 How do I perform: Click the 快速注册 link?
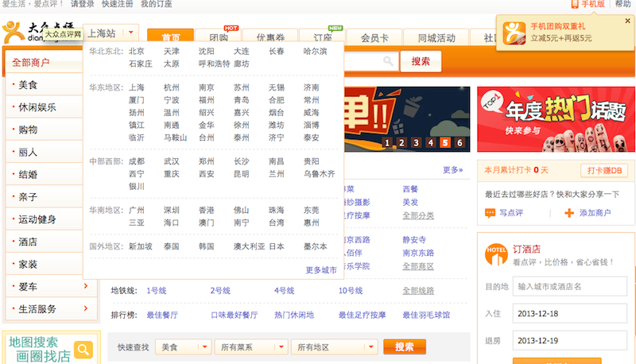coord(117,4)
